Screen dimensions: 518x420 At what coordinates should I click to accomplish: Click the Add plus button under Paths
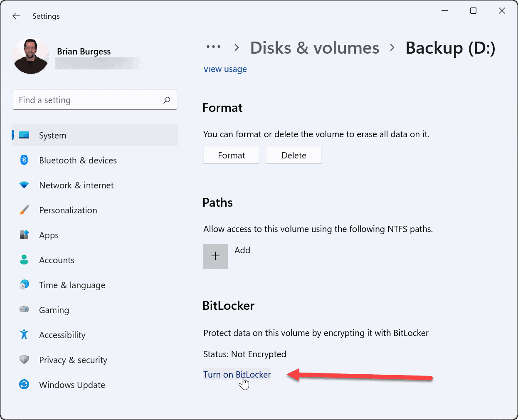point(215,256)
